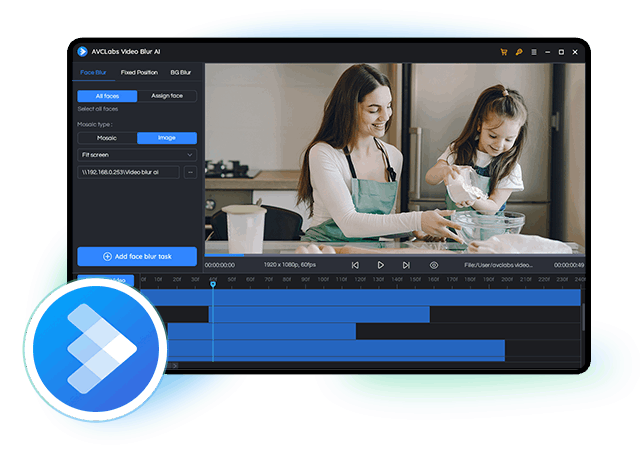Choose Image as mosaic type

tap(167, 138)
